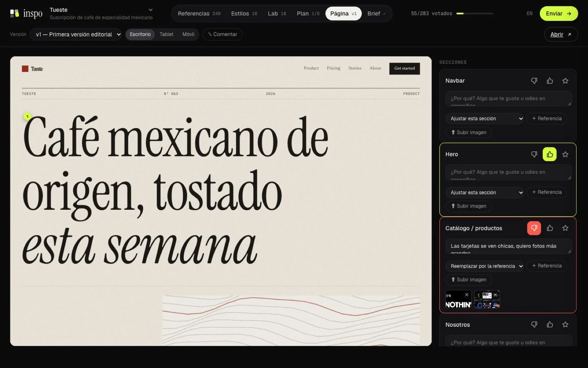The height and width of the screenshot is (368, 588).
Task: Open the version dropdown v1 — Primera versión editorial
Action: coord(76,34)
